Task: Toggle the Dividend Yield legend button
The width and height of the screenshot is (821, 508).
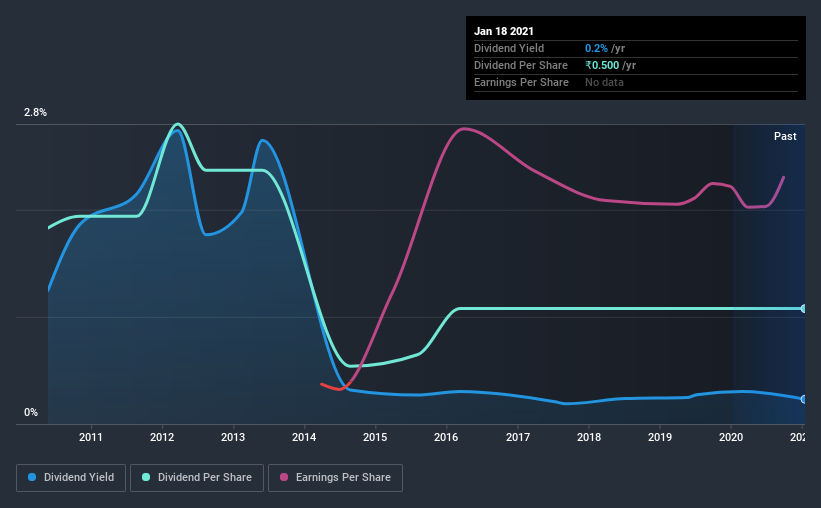Action: point(71,478)
